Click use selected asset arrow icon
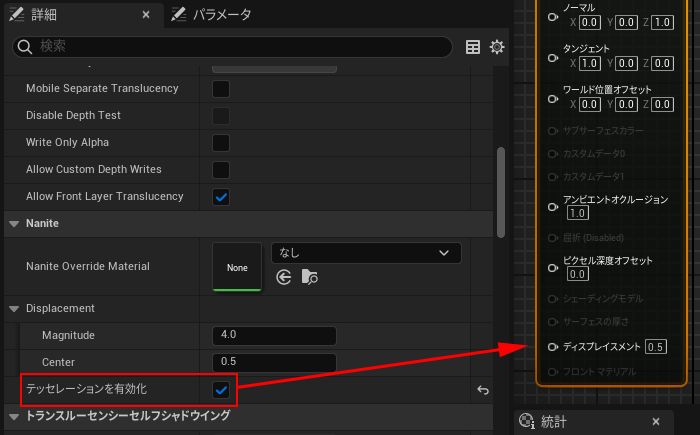This screenshot has height=435, width=700. (284, 277)
